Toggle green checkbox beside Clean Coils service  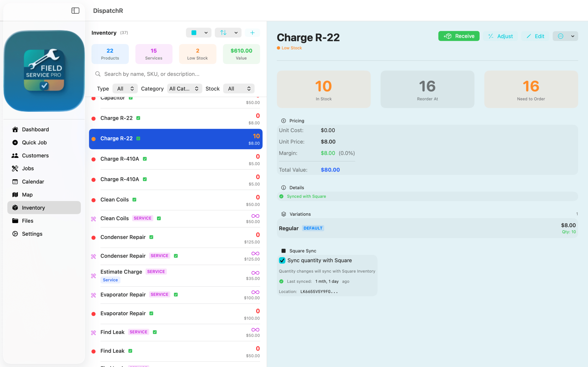159,218
